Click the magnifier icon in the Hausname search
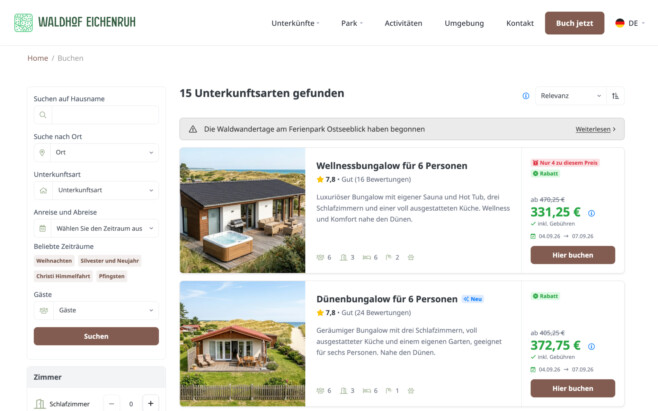 (x=43, y=115)
